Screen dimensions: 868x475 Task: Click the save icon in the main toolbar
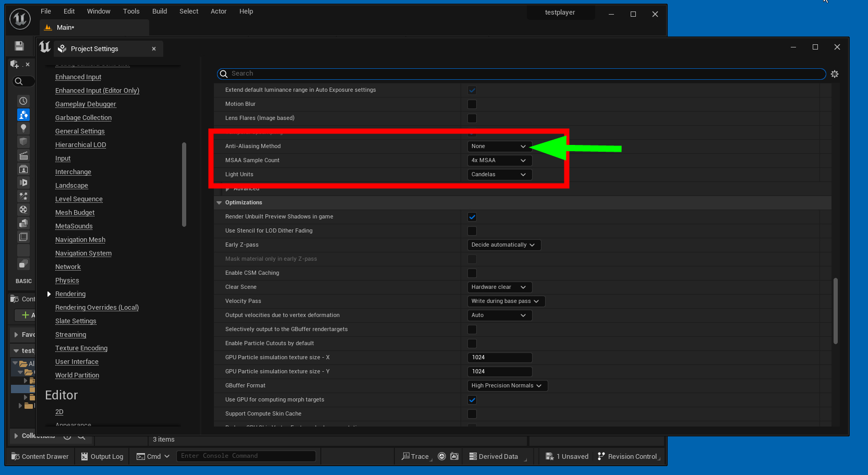tap(19, 46)
